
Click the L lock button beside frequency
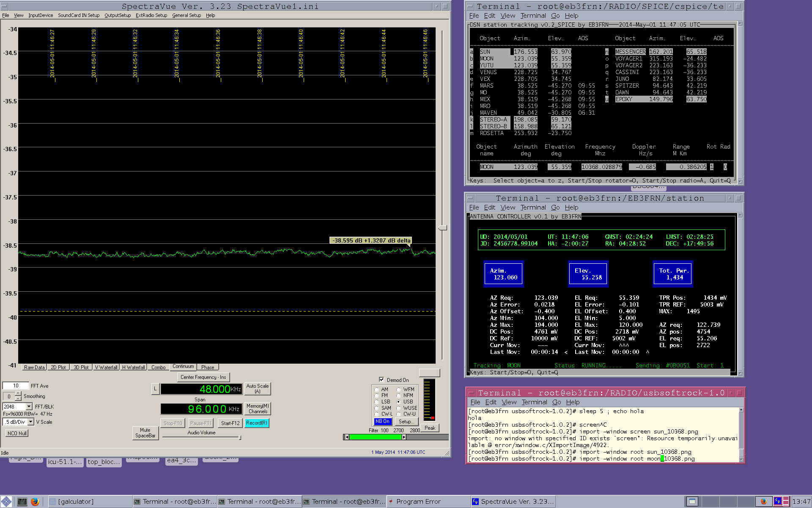pos(155,389)
